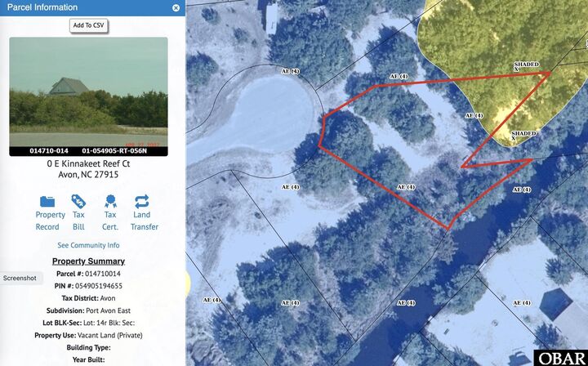The width and height of the screenshot is (588, 366).
Task: Click the Add To CSV button
Action: [88, 25]
